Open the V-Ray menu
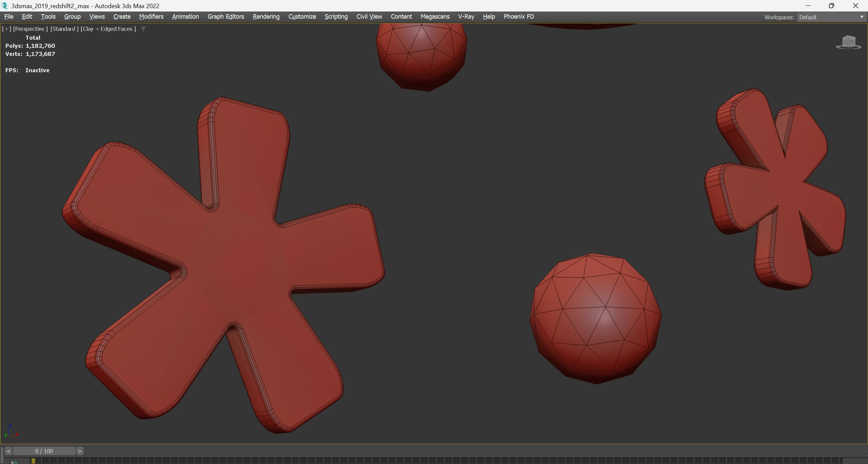 pos(466,17)
